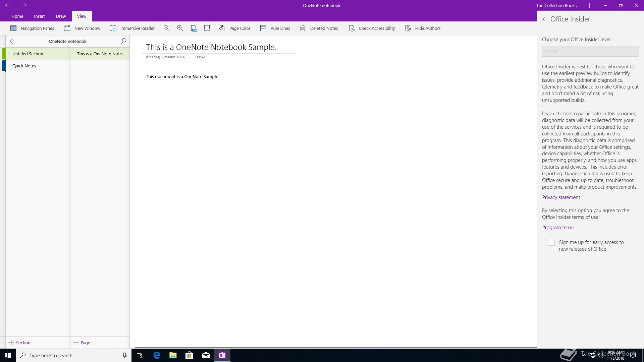Set zoom to 100% icon

point(194,28)
